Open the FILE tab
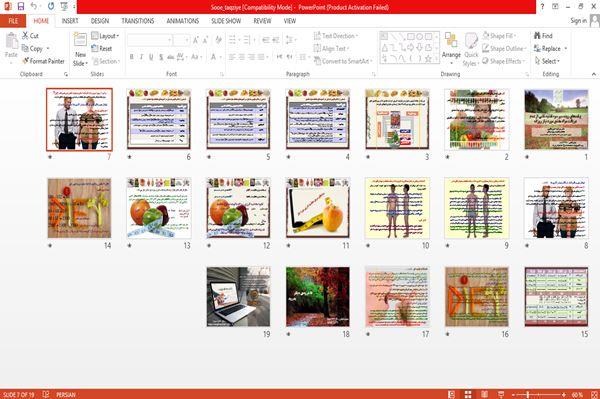 click(x=13, y=21)
